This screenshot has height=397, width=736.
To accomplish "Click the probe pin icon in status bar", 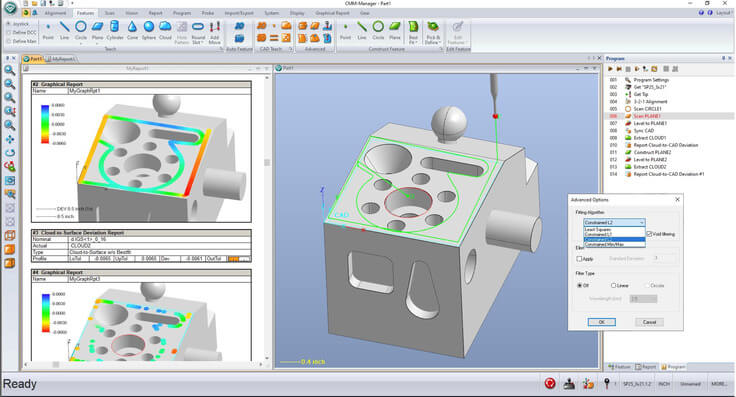I will tap(606, 383).
